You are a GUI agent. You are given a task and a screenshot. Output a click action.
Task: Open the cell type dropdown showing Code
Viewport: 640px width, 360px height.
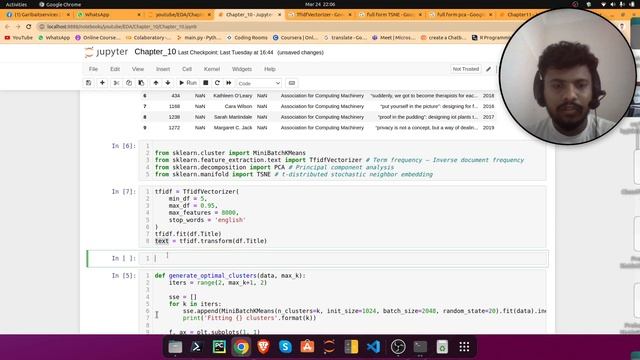[x=259, y=83]
